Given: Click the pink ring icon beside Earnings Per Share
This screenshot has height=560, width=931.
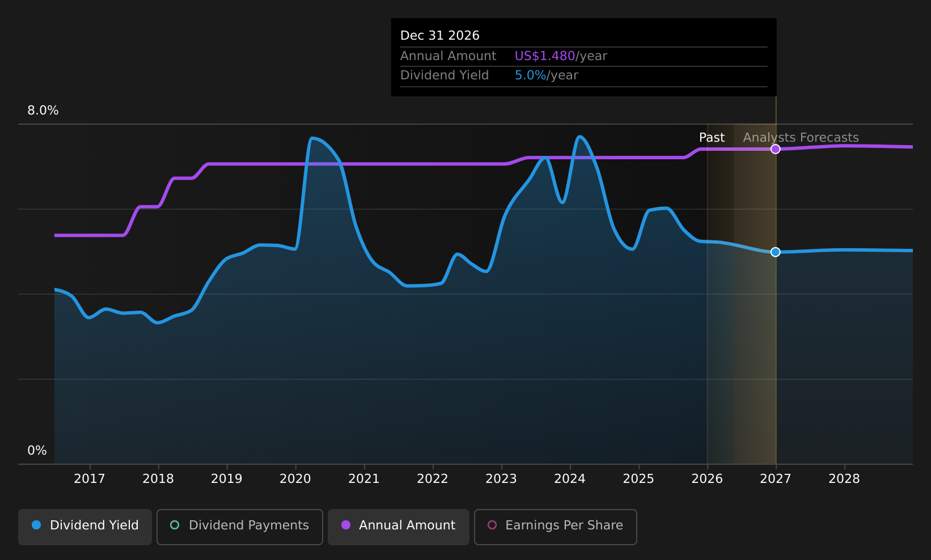Looking at the screenshot, I should pos(492,525).
